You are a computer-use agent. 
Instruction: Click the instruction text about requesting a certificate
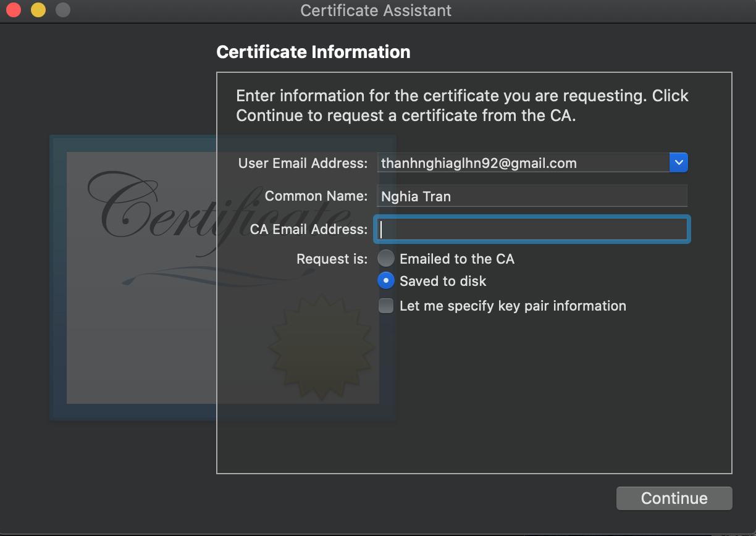pos(462,106)
